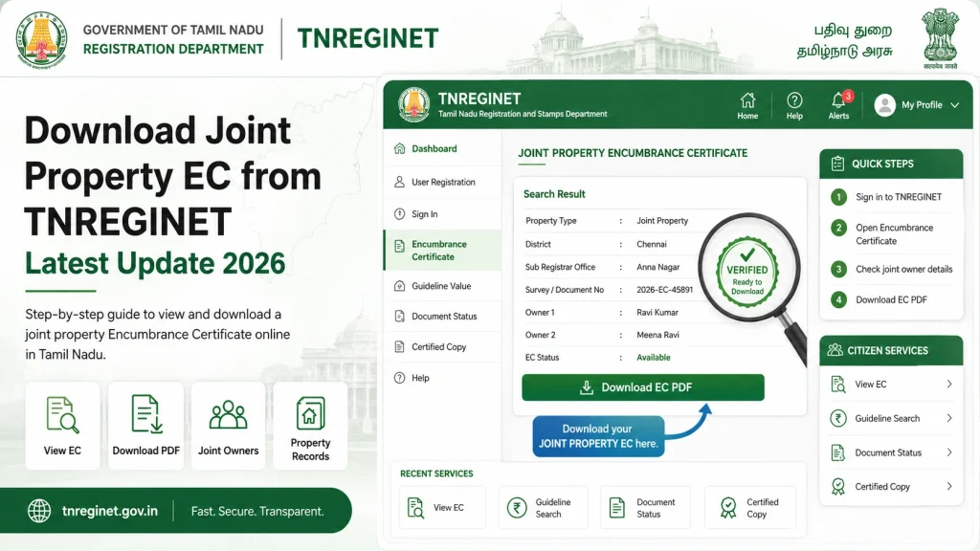Image resolution: width=980 pixels, height=551 pixels.
Task: Click rupee icon in Recent Services Guideline Search
Action: pyautogui.click(x=517, y=508)
